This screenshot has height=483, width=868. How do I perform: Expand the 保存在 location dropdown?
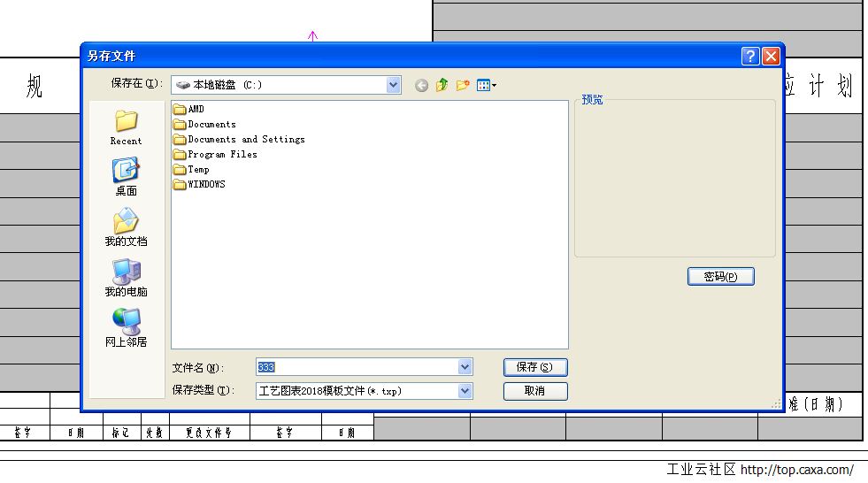(394, 85)
